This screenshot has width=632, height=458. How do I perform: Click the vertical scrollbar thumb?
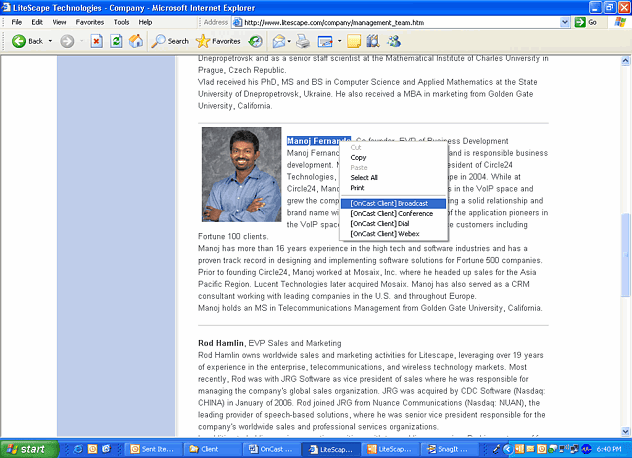pos(625,255)
